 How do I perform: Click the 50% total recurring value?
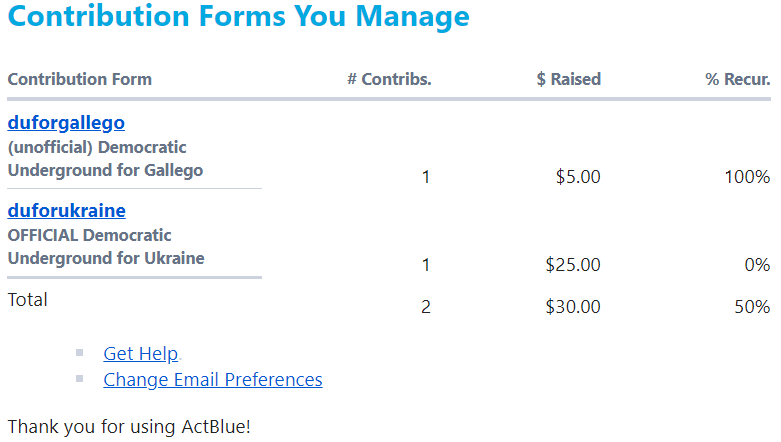tap(752, 306)
